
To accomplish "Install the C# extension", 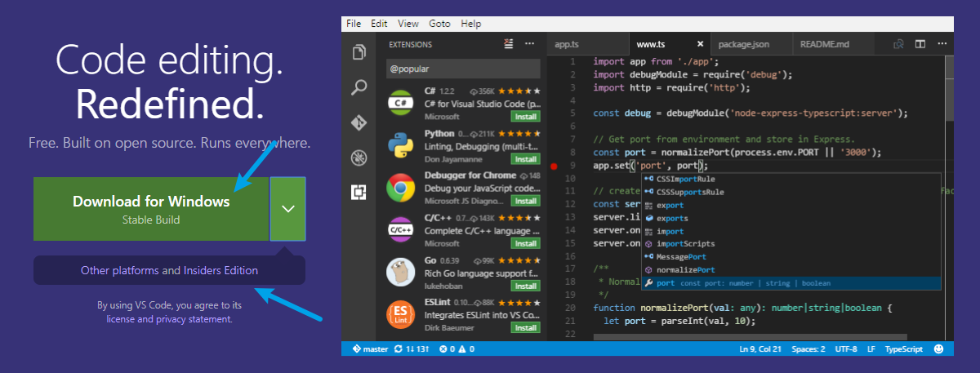I will 526,117.
